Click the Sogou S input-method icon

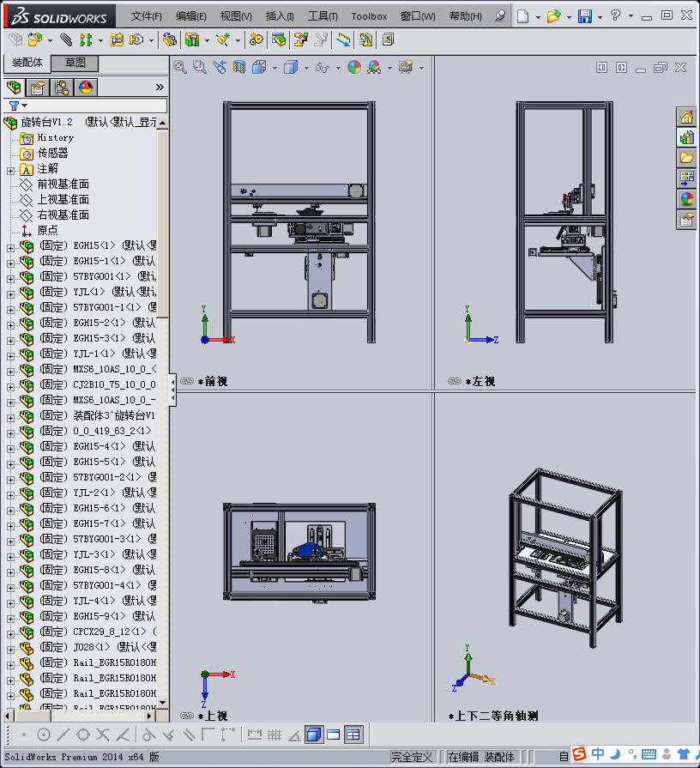coord(580,754)
